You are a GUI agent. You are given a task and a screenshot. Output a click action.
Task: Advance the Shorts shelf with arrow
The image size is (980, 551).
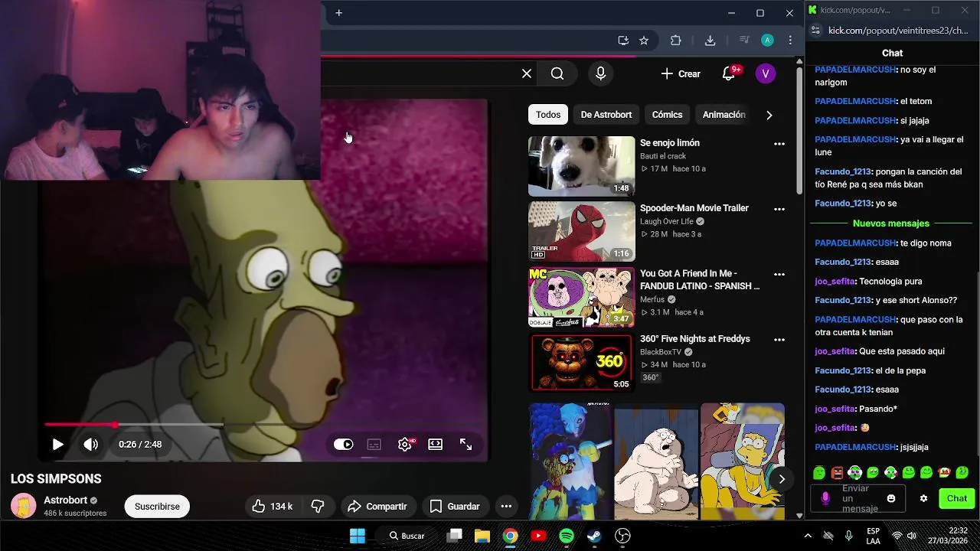click(x=782, y=479)
